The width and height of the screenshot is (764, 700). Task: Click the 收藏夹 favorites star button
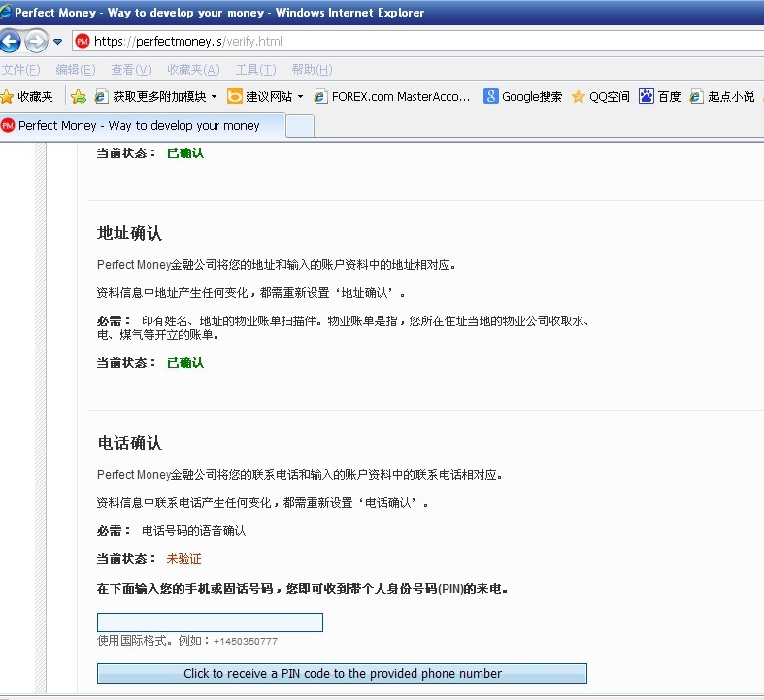tap(27, 97)
